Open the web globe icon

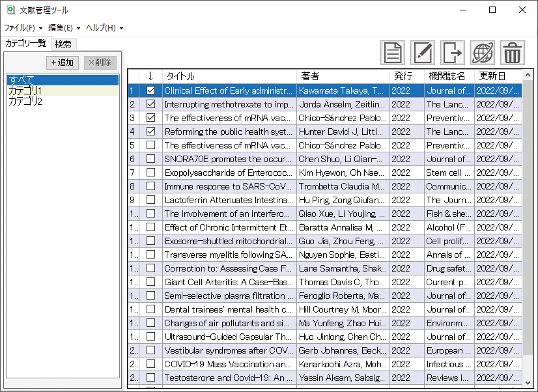pos(483,52)
